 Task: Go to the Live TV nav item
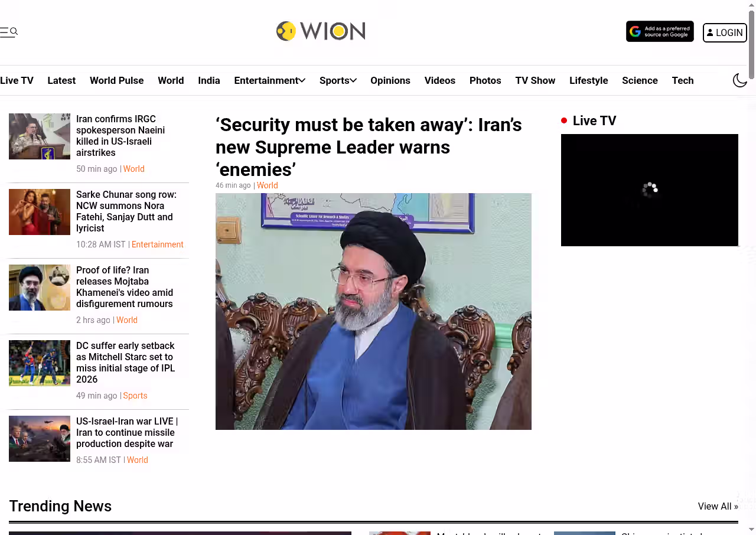[x=17, y=80]
